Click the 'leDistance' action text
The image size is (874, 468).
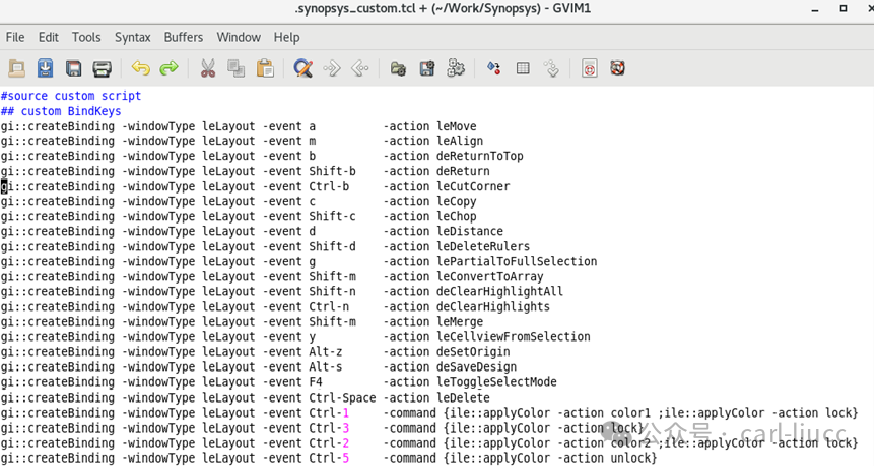pos(469,231)
